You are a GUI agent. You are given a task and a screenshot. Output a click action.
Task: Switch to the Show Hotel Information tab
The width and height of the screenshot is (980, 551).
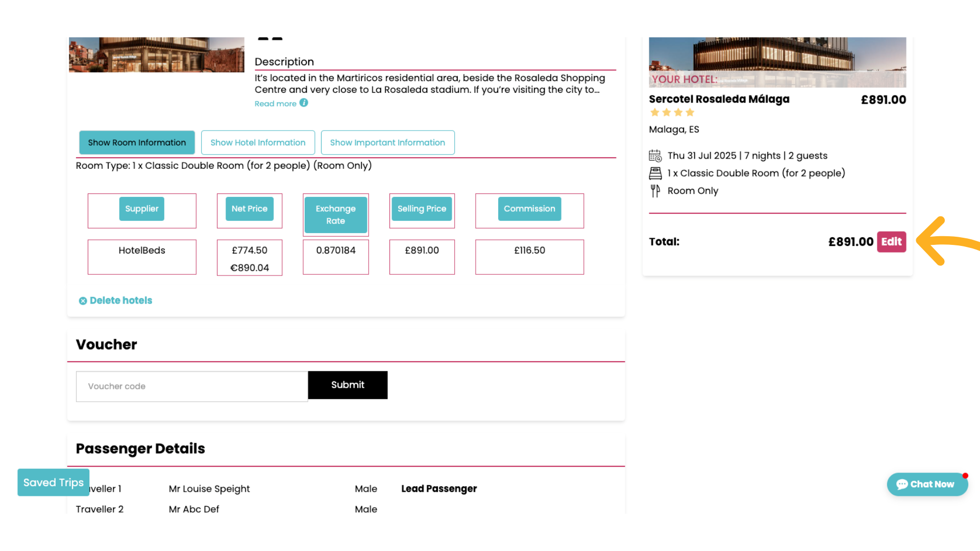[x=258, y=142]
